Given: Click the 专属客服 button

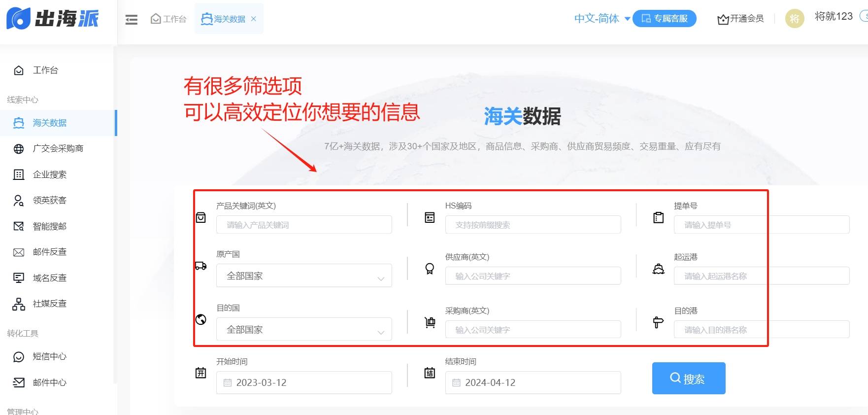Looking at the screenshot, I should pyautogui.click(x=664, y=19).
